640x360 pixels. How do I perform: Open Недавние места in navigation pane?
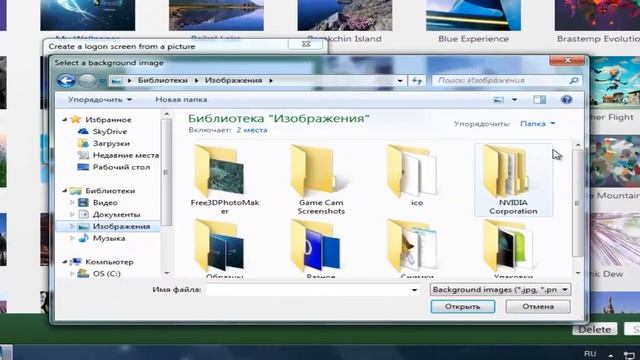(126, 155)
